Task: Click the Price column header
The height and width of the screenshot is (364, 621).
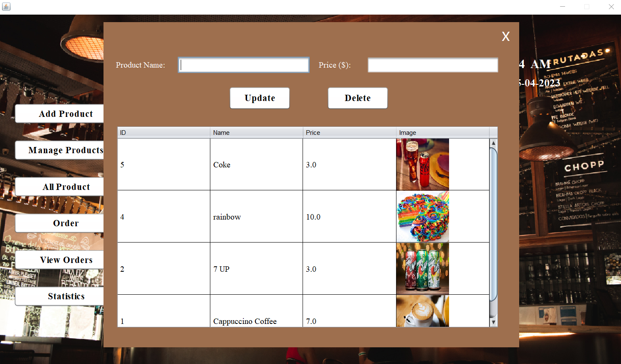Action: tap(350, 133)
